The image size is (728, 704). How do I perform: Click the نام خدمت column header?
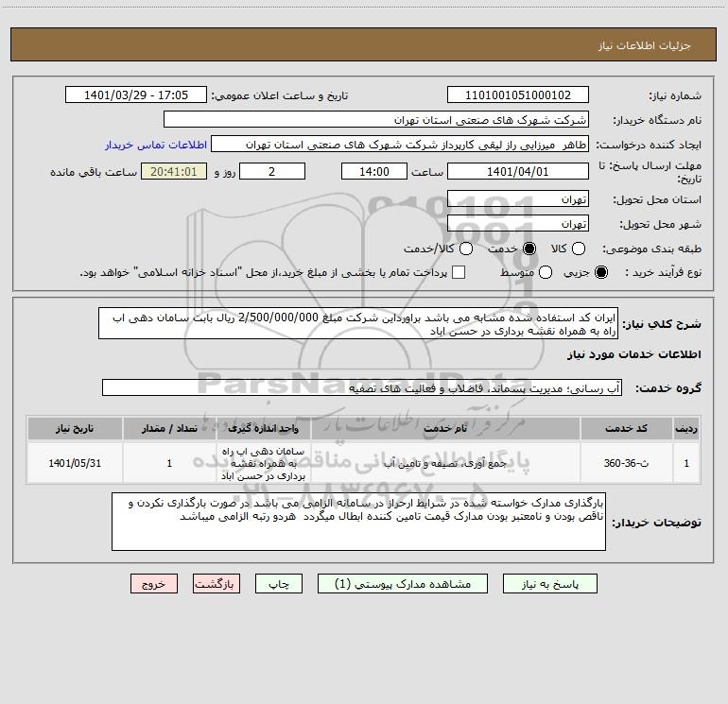(444, 428)
